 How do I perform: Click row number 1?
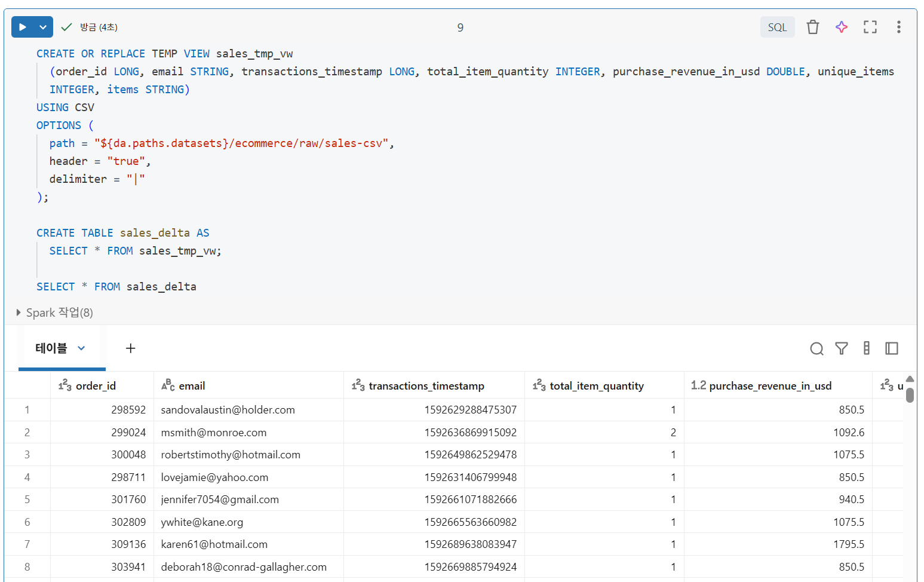point(27,410)
